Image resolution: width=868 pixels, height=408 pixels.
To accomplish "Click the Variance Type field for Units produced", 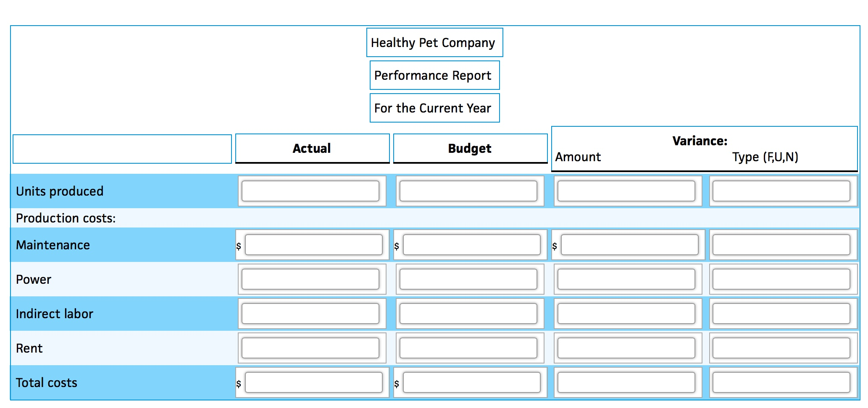I will [x=781, y=191].
